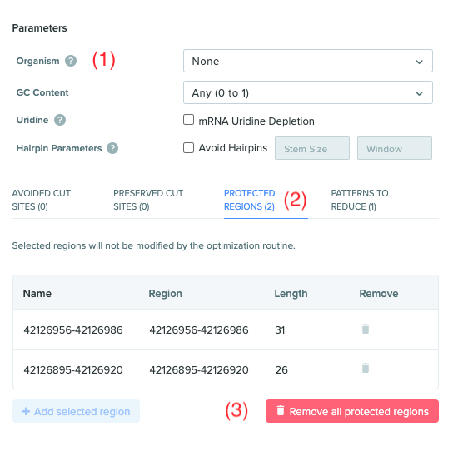The width and height of the screenshot is (453, 476).
Task: Click the Organism help question mark icon
Action: click(x=71, y=61)
